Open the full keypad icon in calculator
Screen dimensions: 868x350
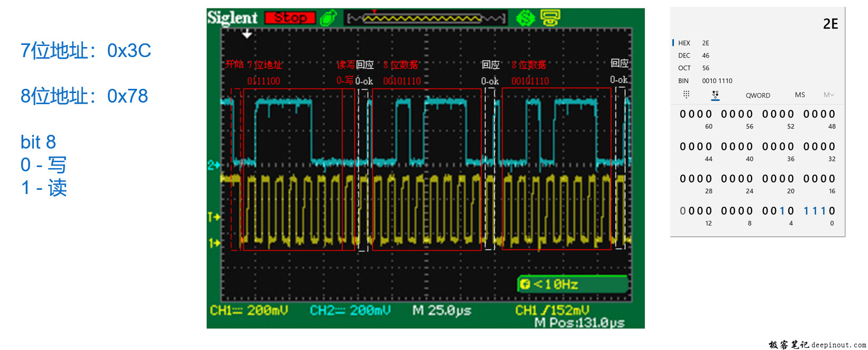[x=686, y=95]
